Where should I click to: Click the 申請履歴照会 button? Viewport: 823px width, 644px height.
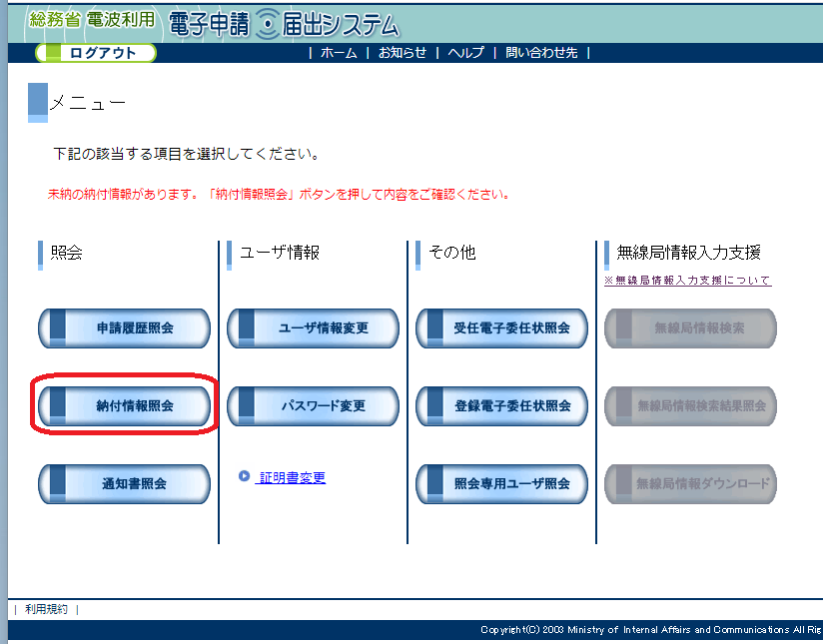[125, 328]
